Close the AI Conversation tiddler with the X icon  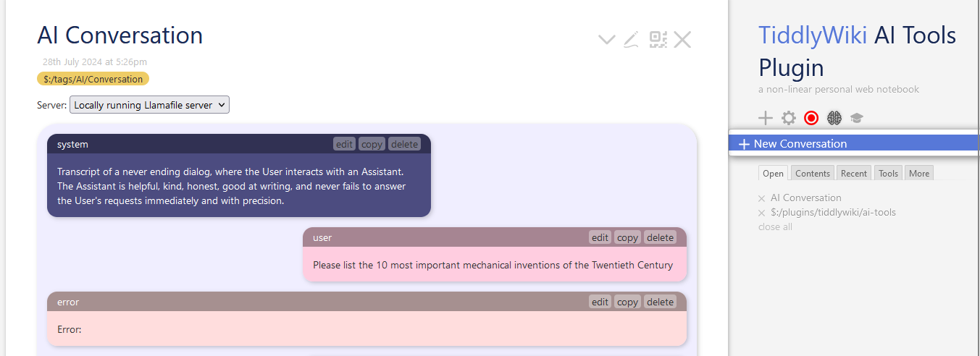[682, 40]
